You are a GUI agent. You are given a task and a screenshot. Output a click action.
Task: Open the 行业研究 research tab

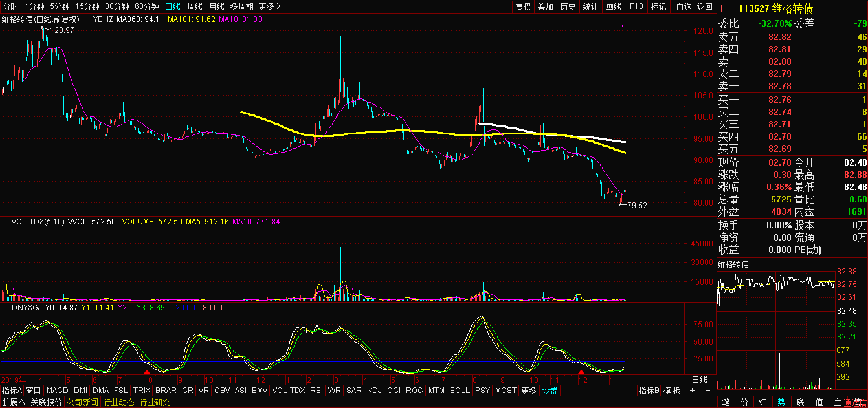(155, 402)
